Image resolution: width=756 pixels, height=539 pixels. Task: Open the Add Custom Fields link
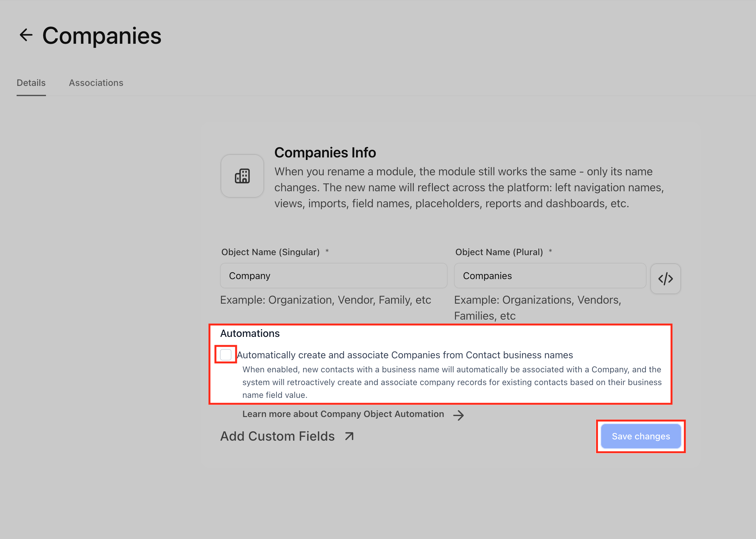pyautogui.click(x=277, y=436)
